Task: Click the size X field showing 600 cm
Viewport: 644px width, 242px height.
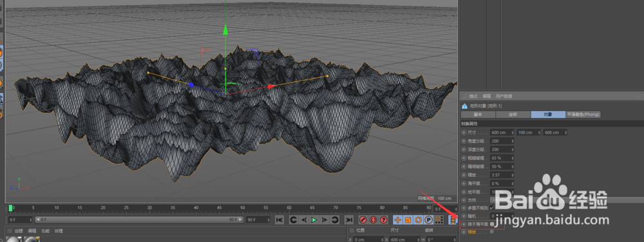Action: (404, 239)
